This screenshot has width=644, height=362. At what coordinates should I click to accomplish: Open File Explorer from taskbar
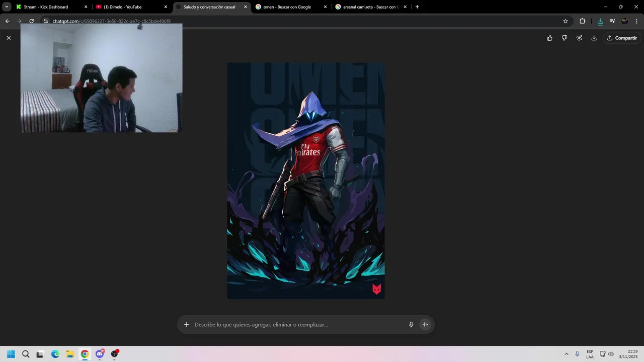pyautogui.click(x=70, y=354)
